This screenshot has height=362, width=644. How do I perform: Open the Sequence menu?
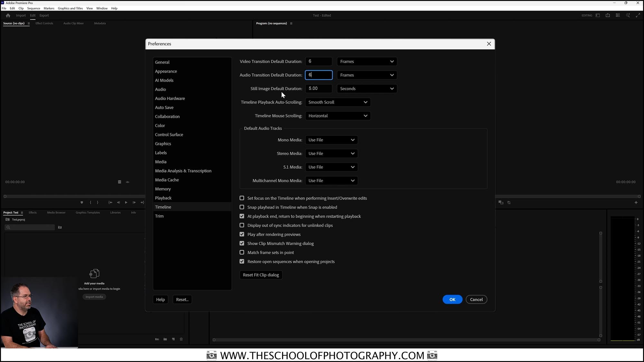[33, 8]
